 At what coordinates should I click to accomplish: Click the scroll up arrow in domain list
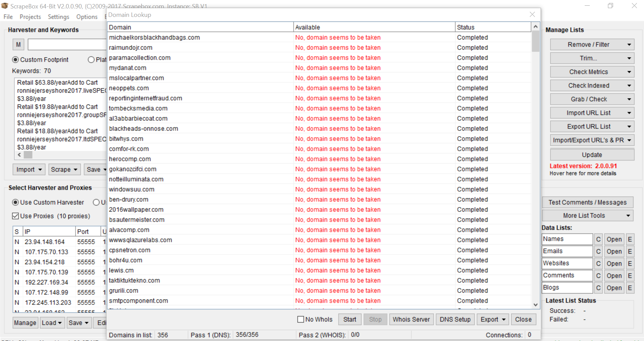tap(536, 26)
